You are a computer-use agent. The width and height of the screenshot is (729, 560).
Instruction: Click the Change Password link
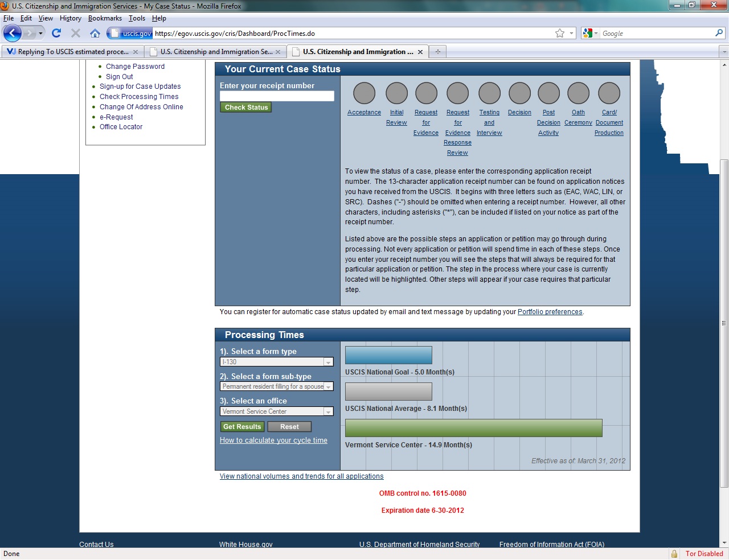pos(135,67)
